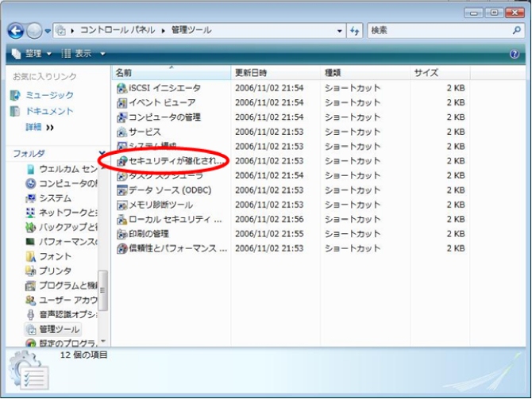
Task: Collapse the フォルダ pane chevron
Action: [102, 153]
